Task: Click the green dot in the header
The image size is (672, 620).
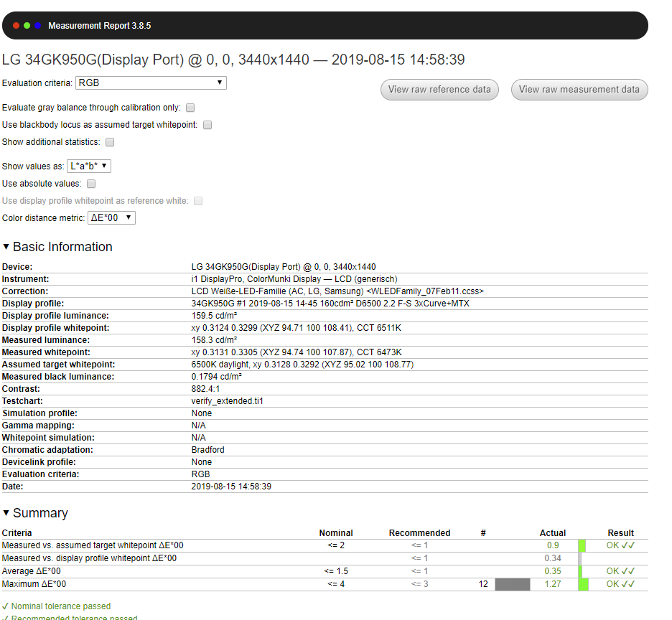Action: (x=27, y=26)
